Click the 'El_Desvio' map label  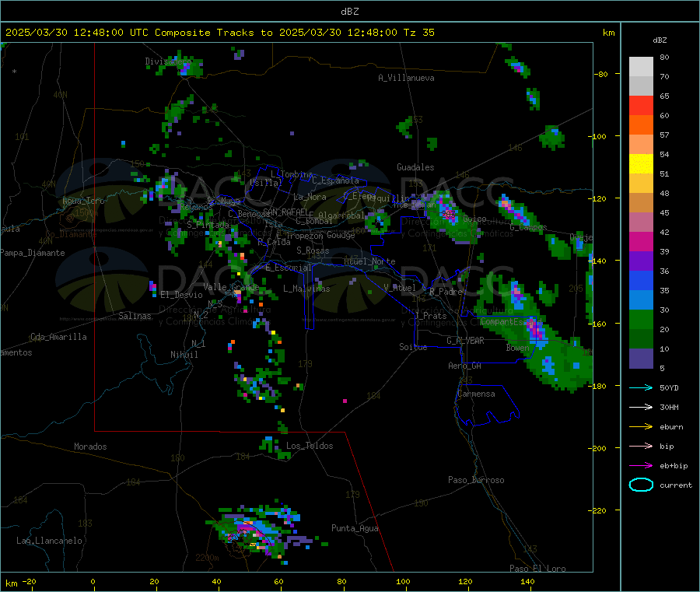181,295
